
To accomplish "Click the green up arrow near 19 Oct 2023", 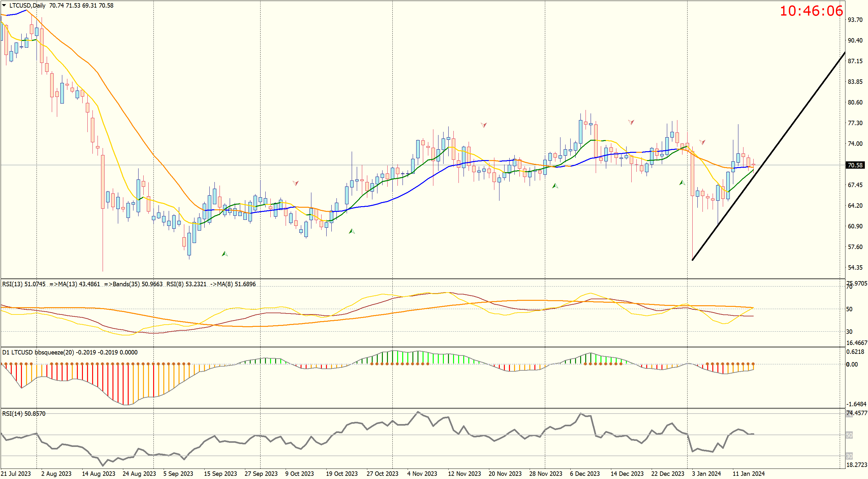I will click(351, 231).
